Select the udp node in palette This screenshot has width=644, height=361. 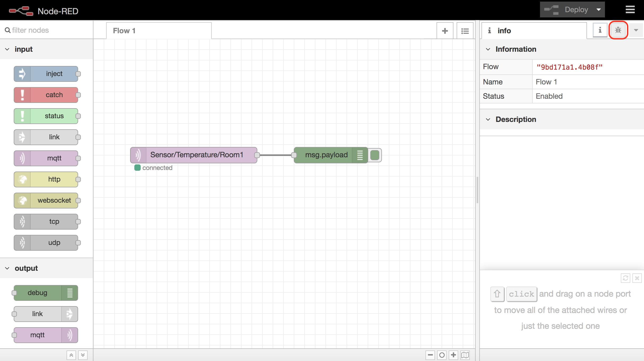pyautogui.click(x=46, y=243)
